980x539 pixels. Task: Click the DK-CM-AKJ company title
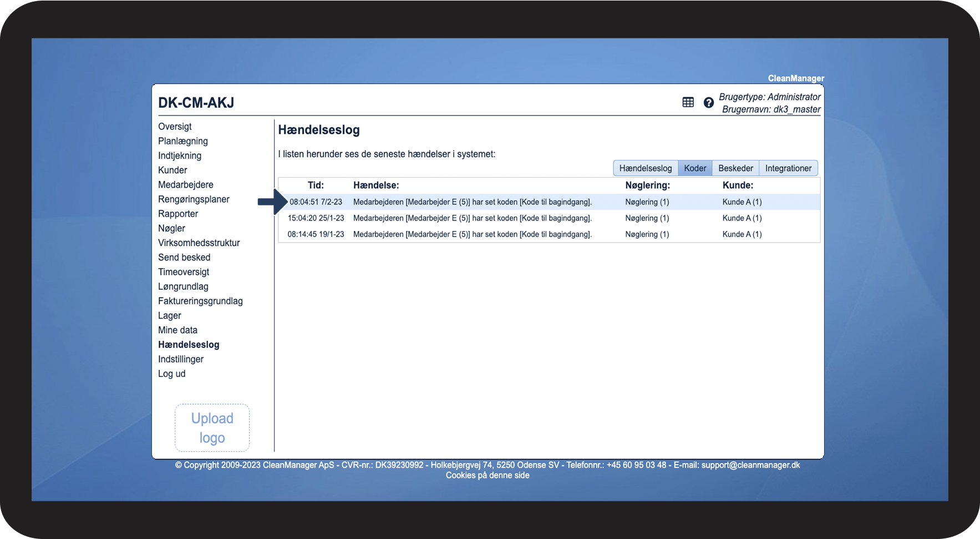coord(196,103)
